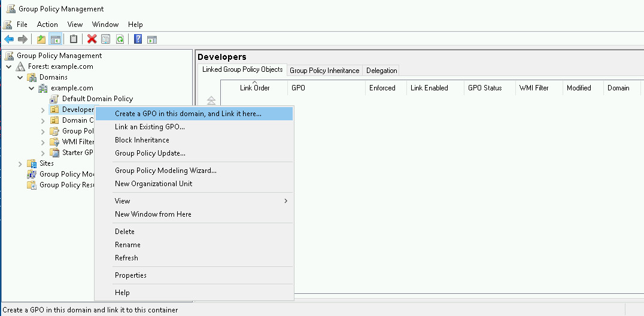Collapse the Forest: example.com node
Screen dimensions: 644x316
pyautogui.click(x=8, y=66)
